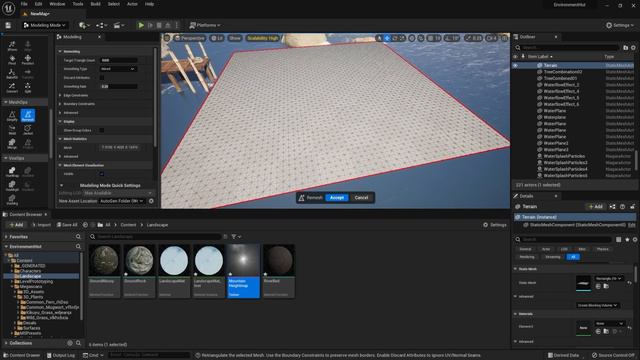
Task: Open property matrix grid icon in Details
Action: tap(619, 240)
